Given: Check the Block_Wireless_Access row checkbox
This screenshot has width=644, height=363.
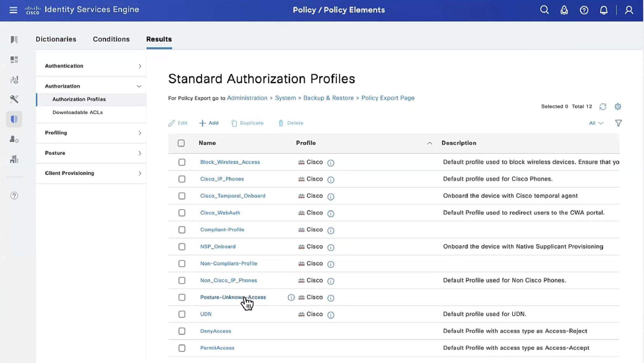Looking at the screenshot, I should pyautogui.click(x=182, y=162).
